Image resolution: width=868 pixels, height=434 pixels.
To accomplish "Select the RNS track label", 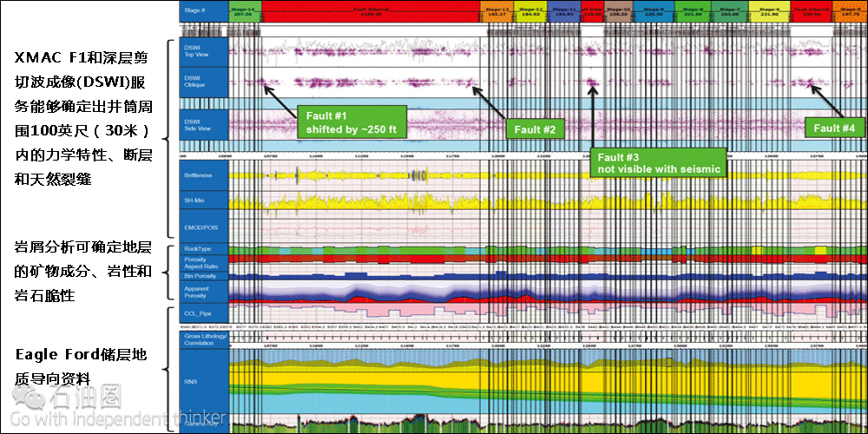I will pyautogui.click(x=204, y=381).
